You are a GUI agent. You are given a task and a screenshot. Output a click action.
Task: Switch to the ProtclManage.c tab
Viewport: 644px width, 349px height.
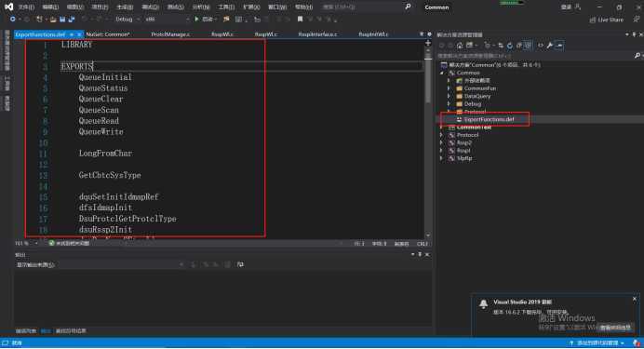(x=170, y=34)
